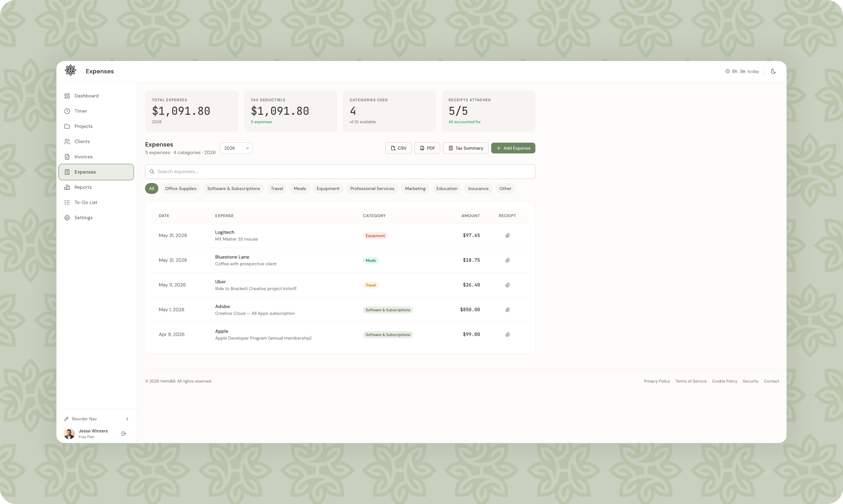Click the Date column header
Screen dimensions: 843x504
point(164,216)
